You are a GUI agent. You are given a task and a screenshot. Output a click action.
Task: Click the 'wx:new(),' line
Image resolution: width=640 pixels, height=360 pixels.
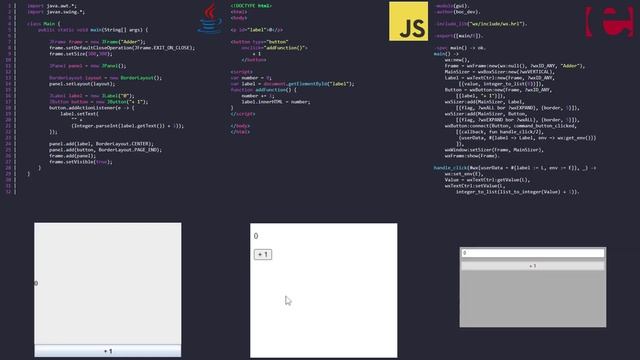[x=457, y=60]
